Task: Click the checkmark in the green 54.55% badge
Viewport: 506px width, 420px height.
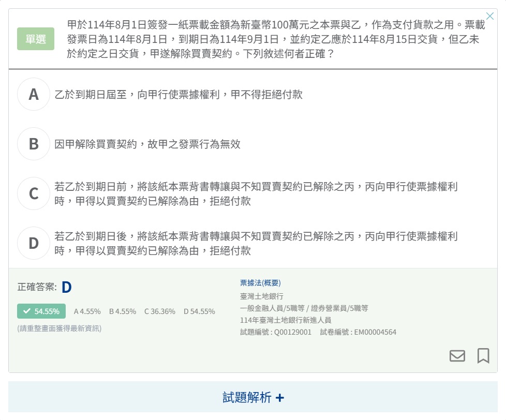Action: 27,311
